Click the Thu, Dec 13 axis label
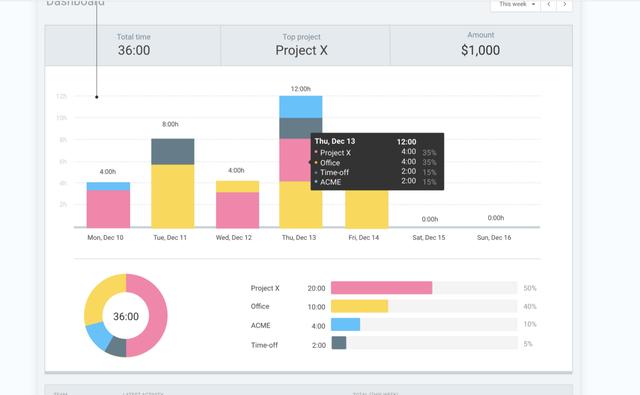Screen dimensions: 640x395 click(x=299, y=237)
